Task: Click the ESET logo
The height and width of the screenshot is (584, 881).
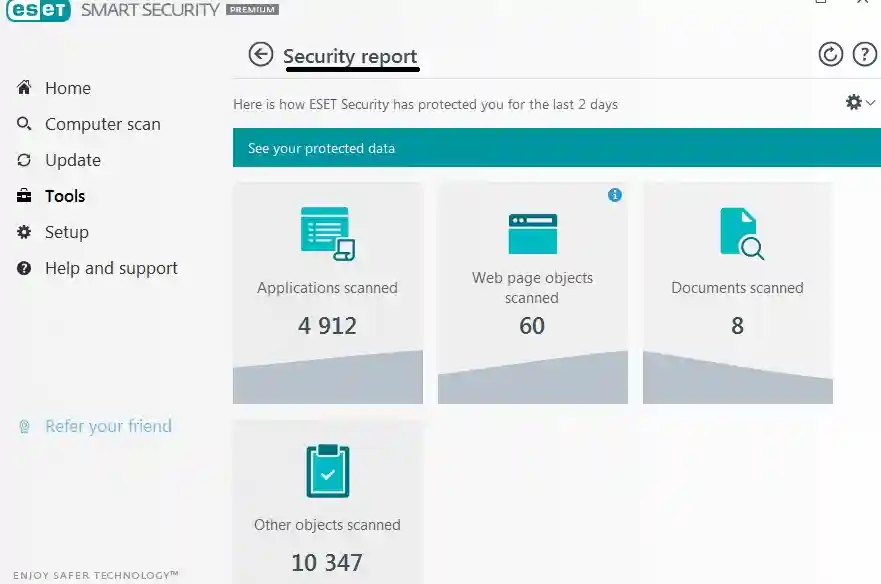Action: coord(38,11)
